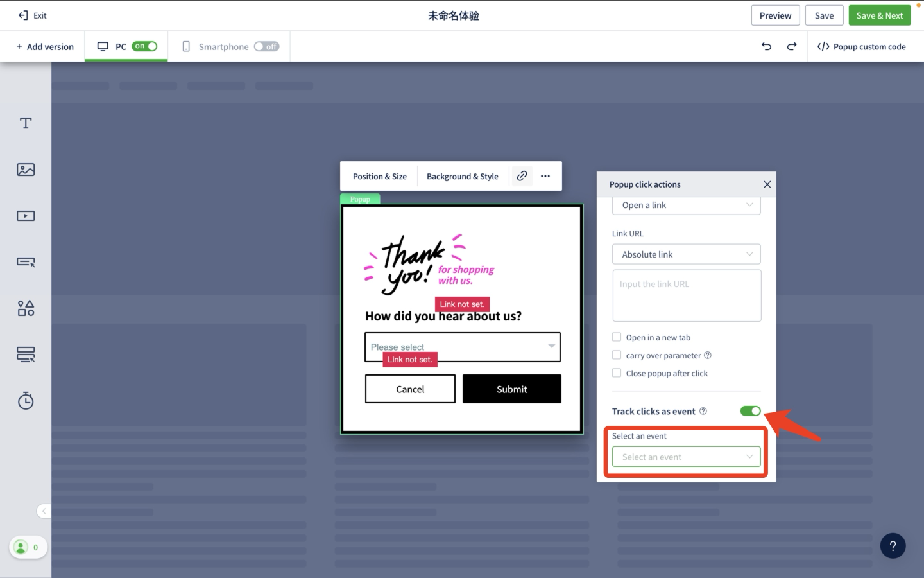Toggle the PC version on/off switch
The height and width of the screenshot is (578, 924).
click(144, 46)
